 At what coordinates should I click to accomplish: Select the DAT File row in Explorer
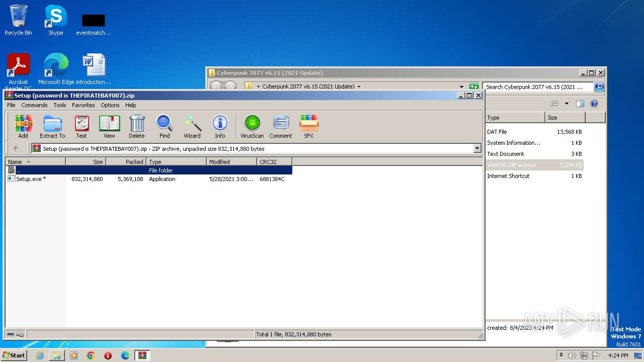click(534, 132)
